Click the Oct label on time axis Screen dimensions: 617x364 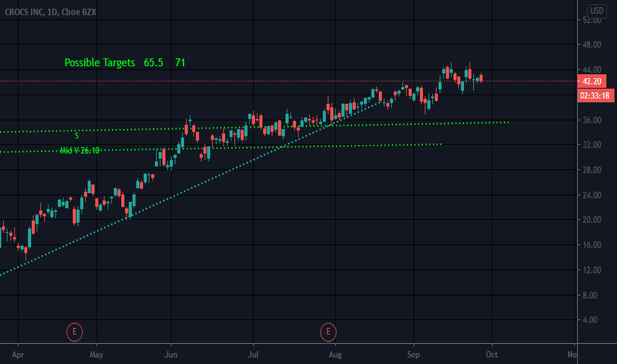tap(492, 355)
